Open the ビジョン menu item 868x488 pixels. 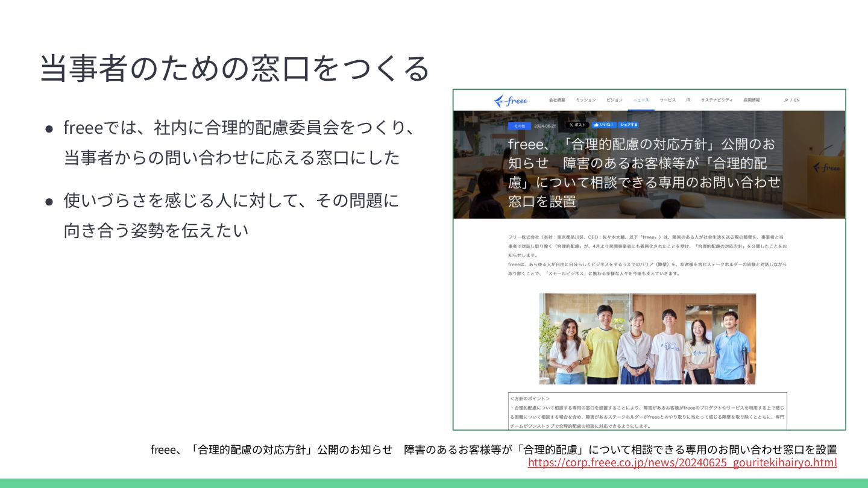click(x=614, y=100)
